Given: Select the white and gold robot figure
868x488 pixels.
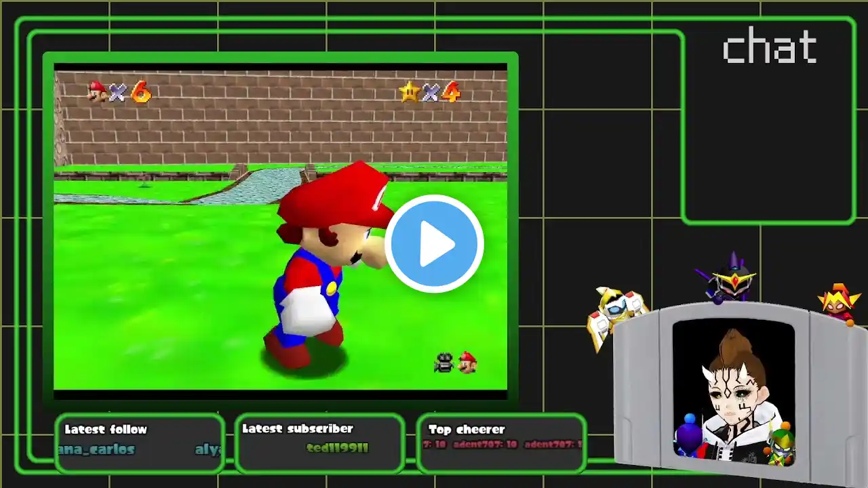Looking at the screenshot, I should [614, 313].
